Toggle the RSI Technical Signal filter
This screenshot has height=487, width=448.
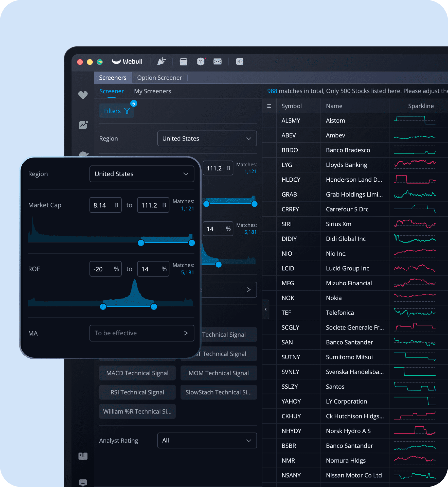tap(137, 392)
